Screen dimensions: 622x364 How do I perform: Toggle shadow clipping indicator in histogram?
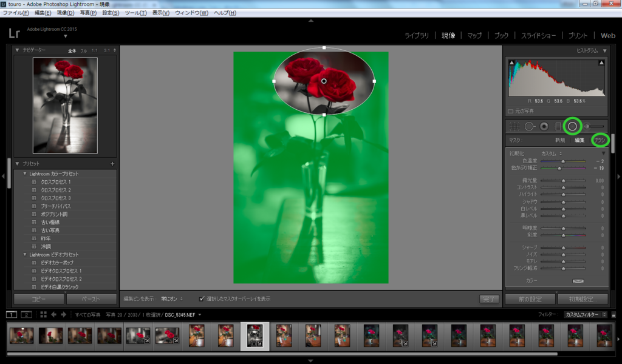[x=511, y=62]
